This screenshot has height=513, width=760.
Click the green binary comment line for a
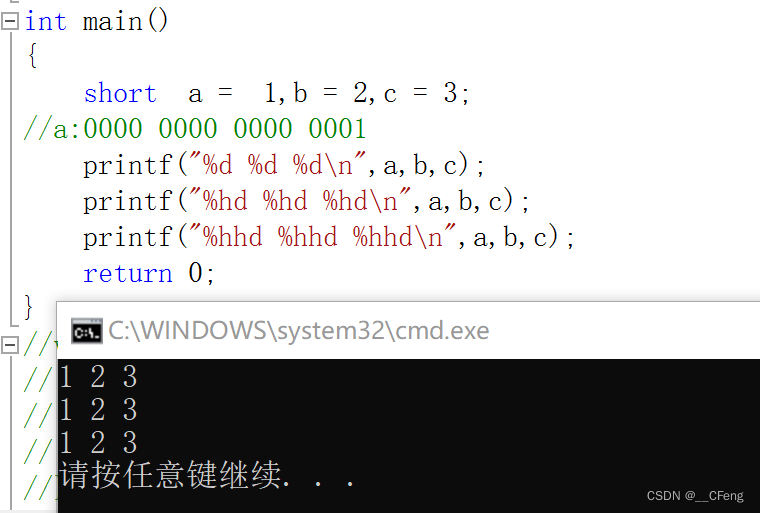coord(195,129)
